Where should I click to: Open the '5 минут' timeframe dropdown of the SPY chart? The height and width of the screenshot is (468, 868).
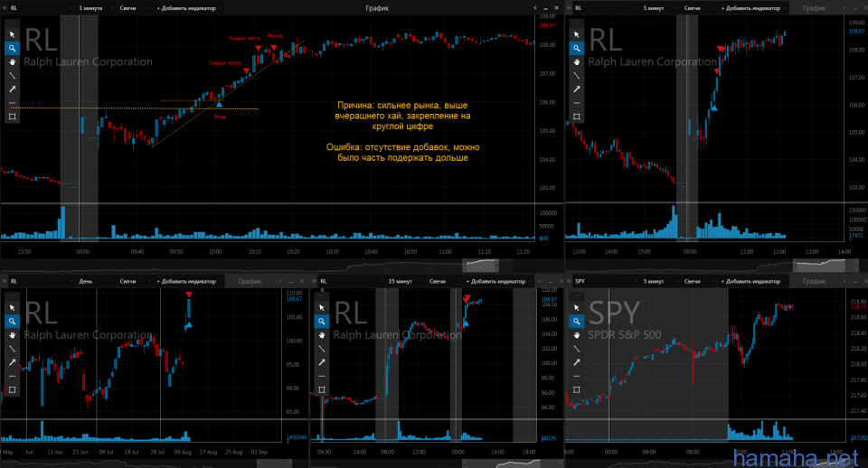(x=658, y=282)
